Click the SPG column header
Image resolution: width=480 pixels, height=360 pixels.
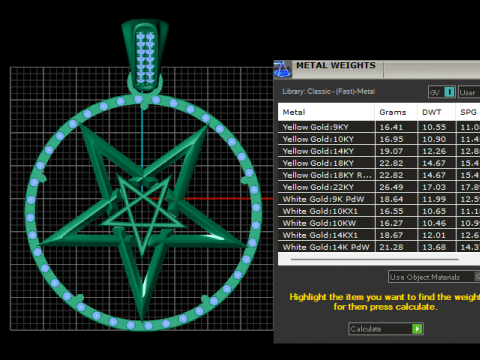[x=468, y=112]
